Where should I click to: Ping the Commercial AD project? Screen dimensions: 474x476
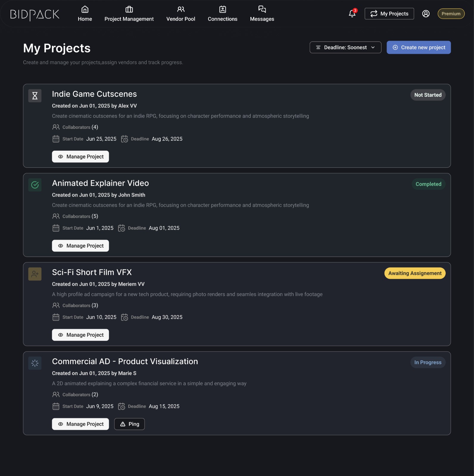(x=130, y=424)
